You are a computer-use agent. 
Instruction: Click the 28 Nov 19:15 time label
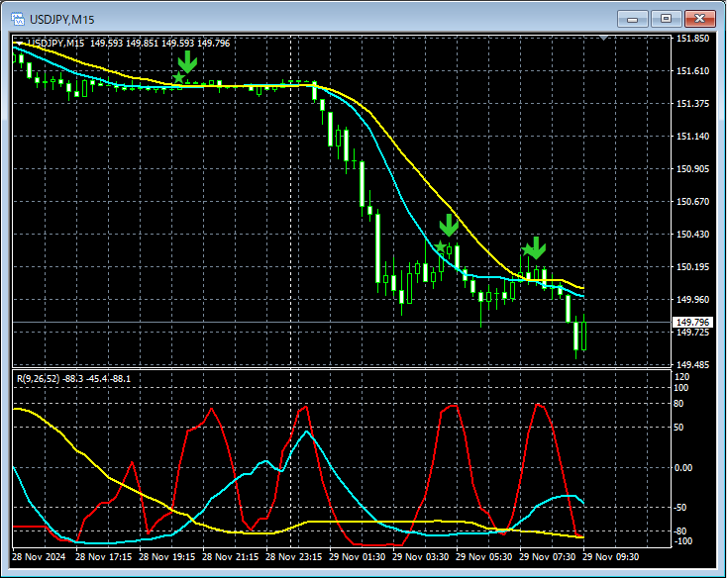pos(166,556)
